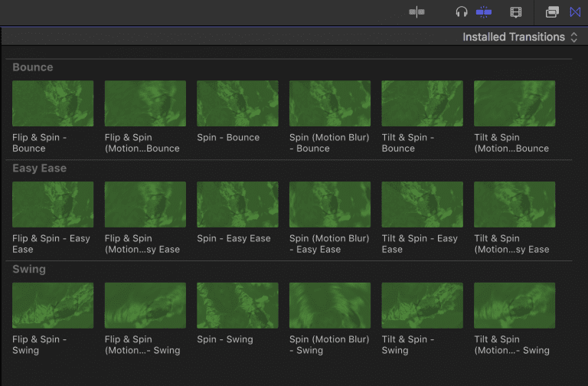Select the Spin - Bounce thumbnail
The height and width of the screenshot is (386, 588).
(237, 103)
